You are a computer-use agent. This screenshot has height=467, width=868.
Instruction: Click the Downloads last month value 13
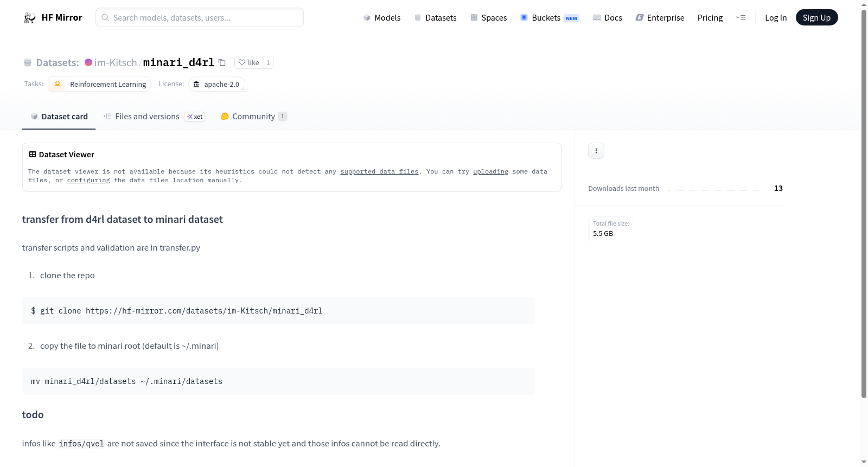point(778,188)
